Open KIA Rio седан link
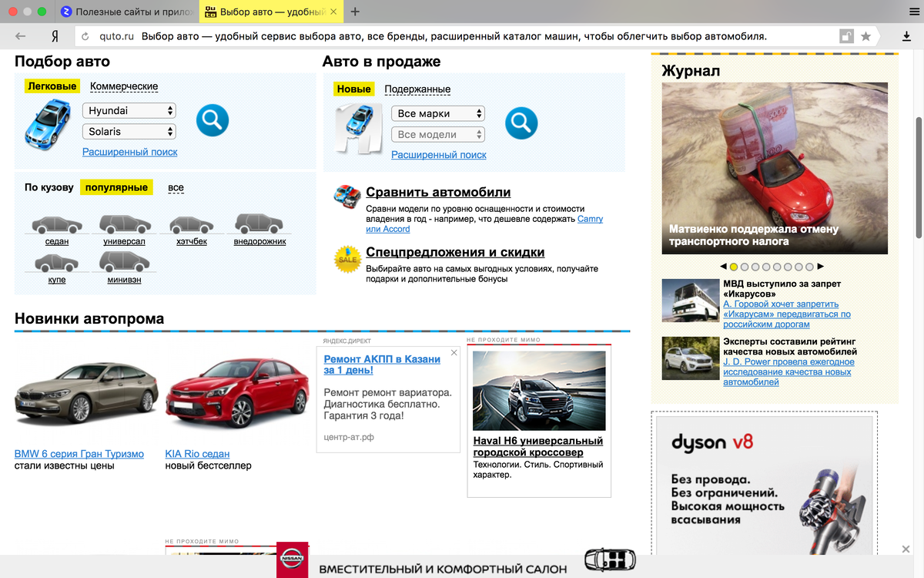 197,454
